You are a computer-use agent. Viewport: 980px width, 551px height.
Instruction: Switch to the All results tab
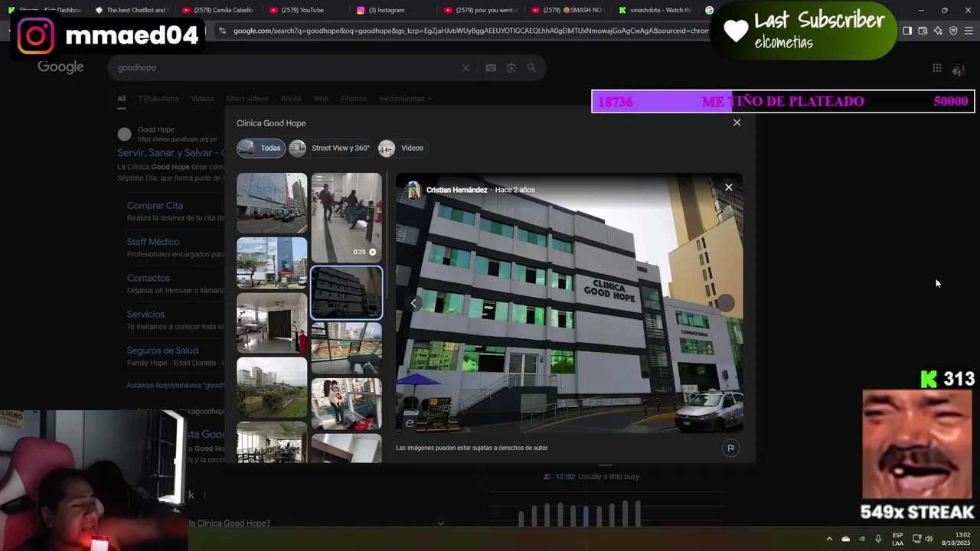point(121,99)
